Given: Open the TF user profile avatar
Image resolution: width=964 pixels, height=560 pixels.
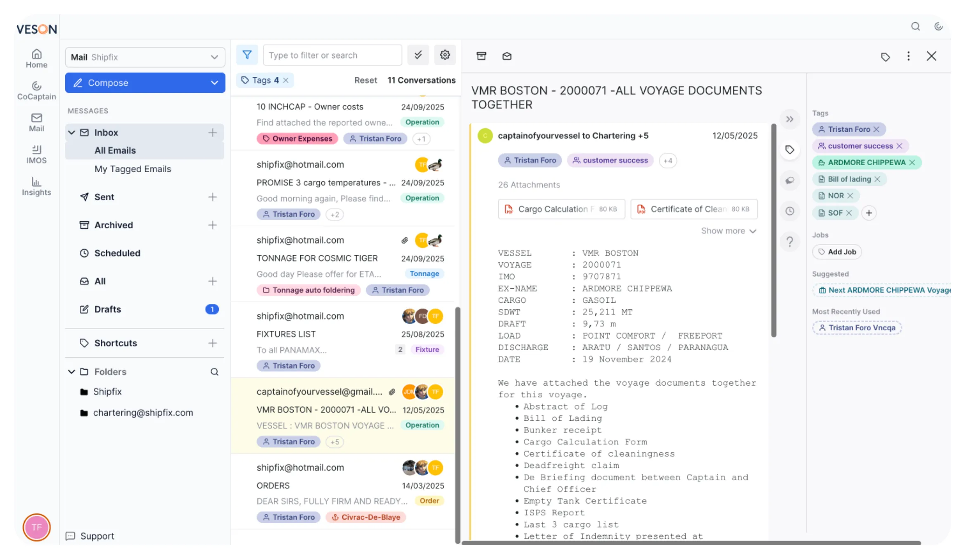Looking at the screenshot, I should click(x=36, y=527).
